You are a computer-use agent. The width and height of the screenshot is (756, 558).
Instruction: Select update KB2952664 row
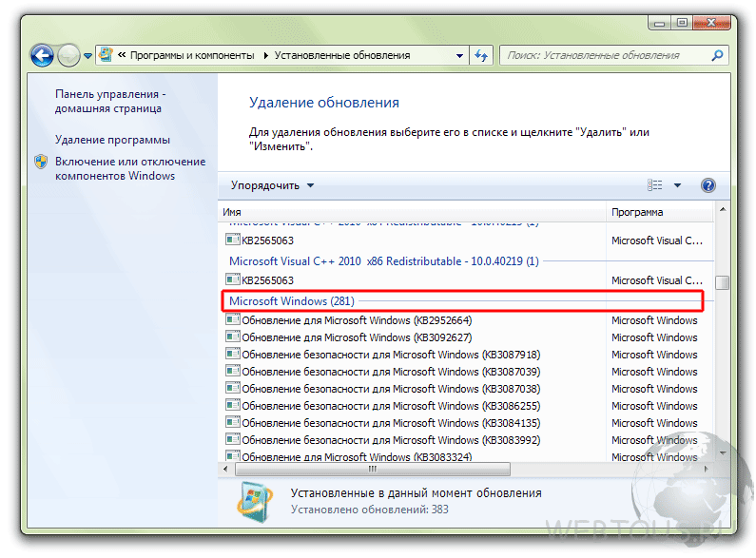point(467,320)
